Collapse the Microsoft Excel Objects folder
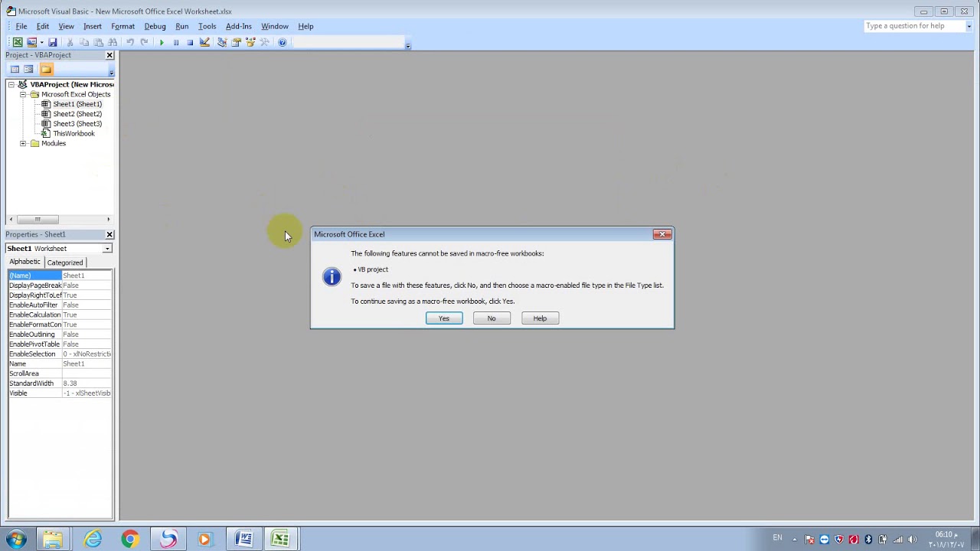The width and height of the screenshot is (980, 551). tap(23, 94)
